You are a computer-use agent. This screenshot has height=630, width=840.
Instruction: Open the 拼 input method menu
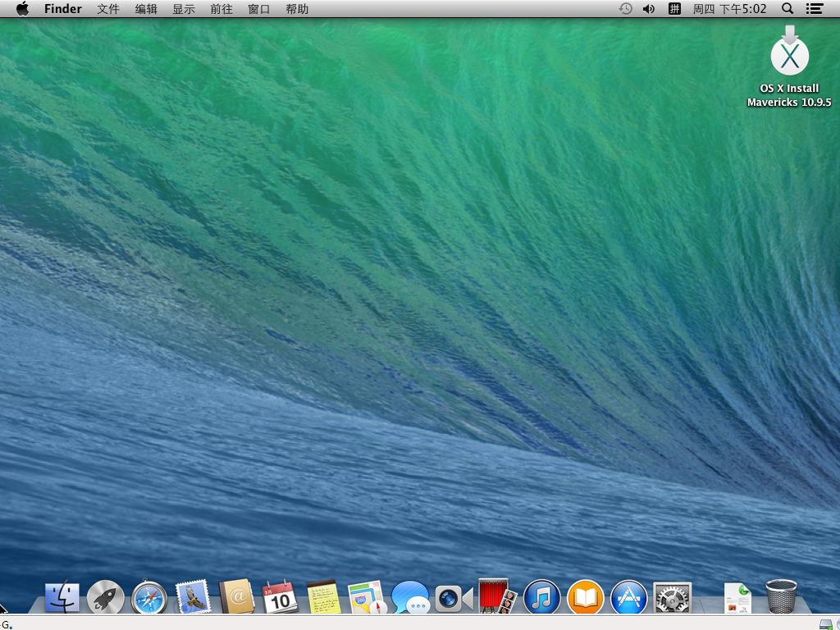tap(674, 8)
